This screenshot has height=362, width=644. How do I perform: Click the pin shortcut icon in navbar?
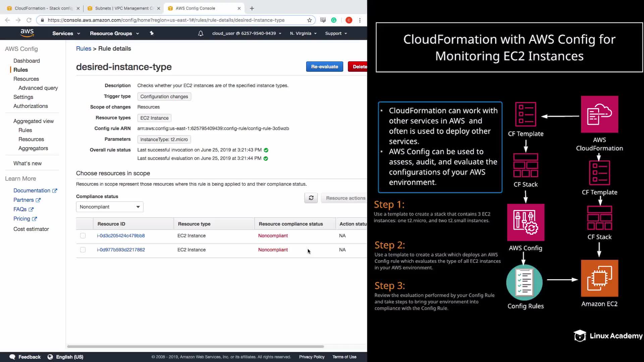click(x=152, y=33)
